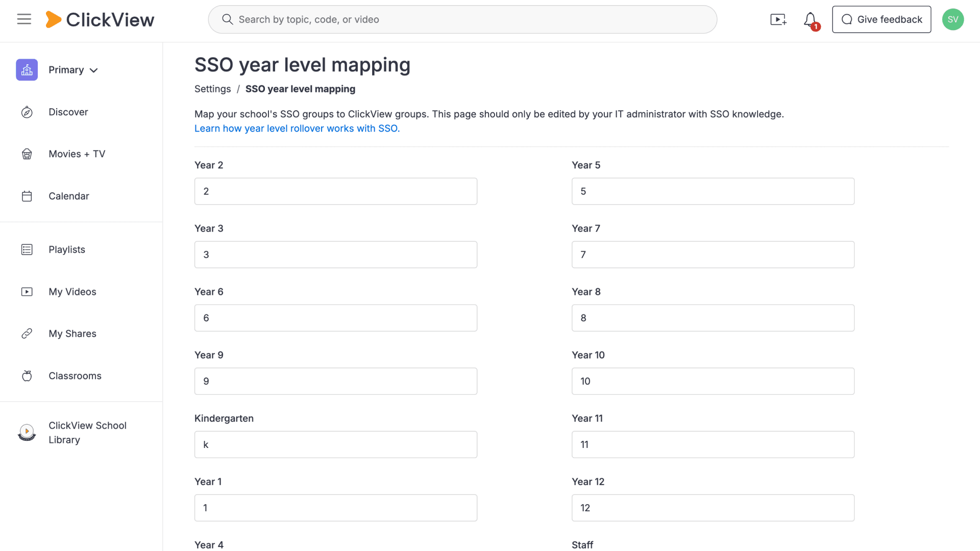Click the ClickView School Library logo icon

pos(27,433)
